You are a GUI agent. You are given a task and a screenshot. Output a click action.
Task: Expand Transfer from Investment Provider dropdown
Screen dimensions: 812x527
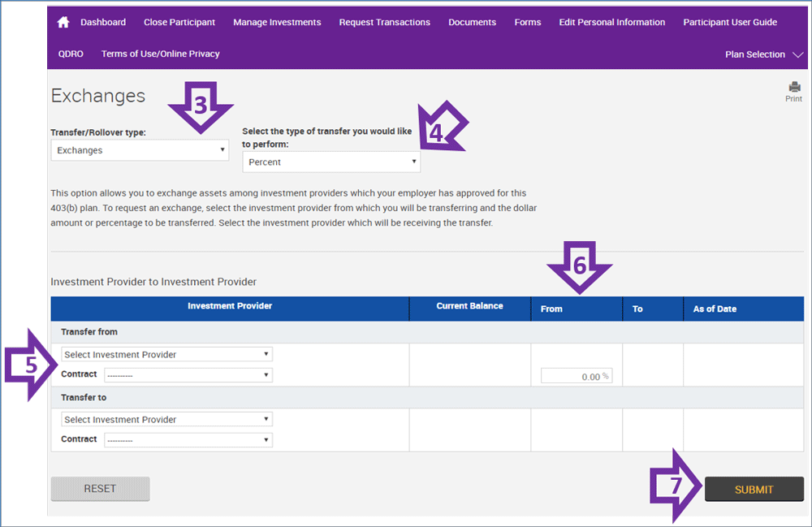pyautogui.click(x=166, y=355)
